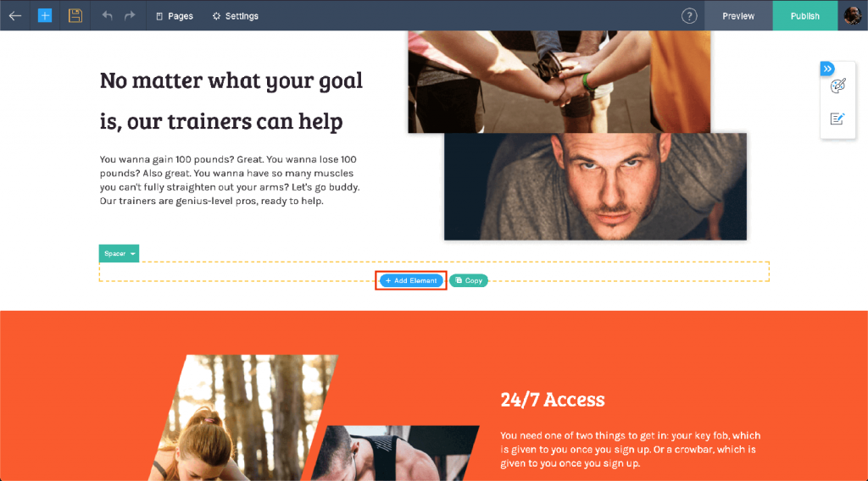
Task: Open the design palette icon in side panel
Action: pyautogui.click(x=837, y=86)
